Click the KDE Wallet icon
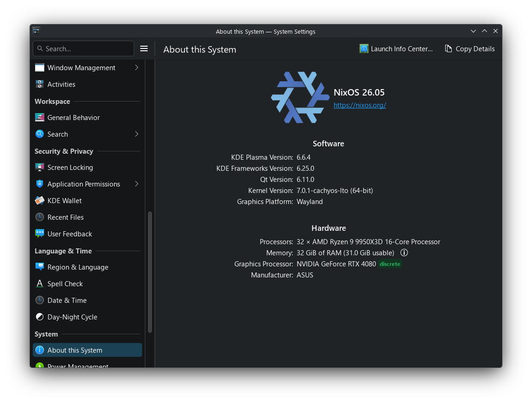This screenshot has width=532, height=403. 40,201
